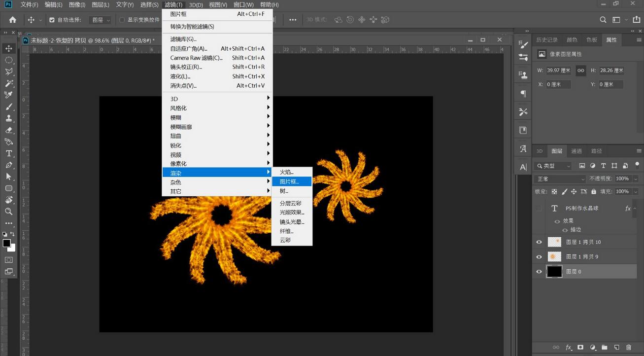Select the Elliptical Marquee tool
The image size is (644, 356).
[9, 60]
